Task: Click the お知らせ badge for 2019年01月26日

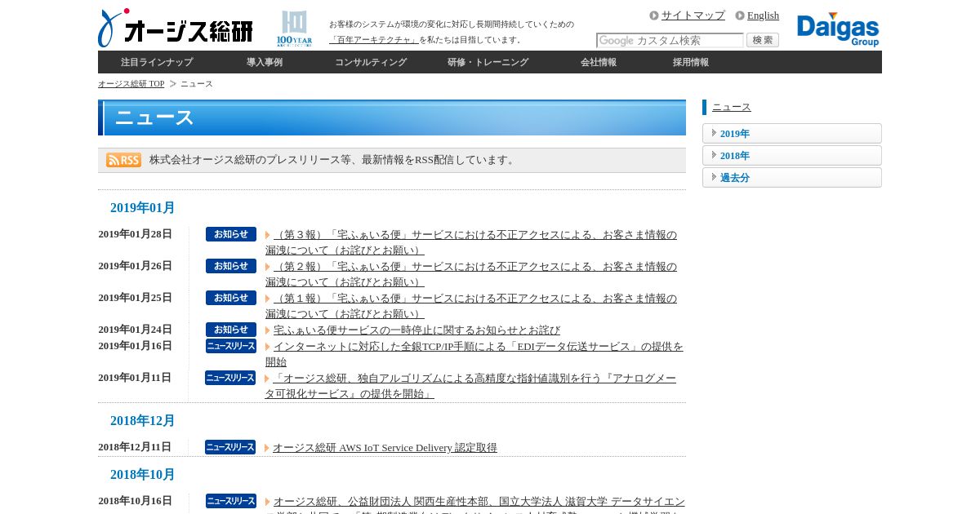Action: coord(231,266)
